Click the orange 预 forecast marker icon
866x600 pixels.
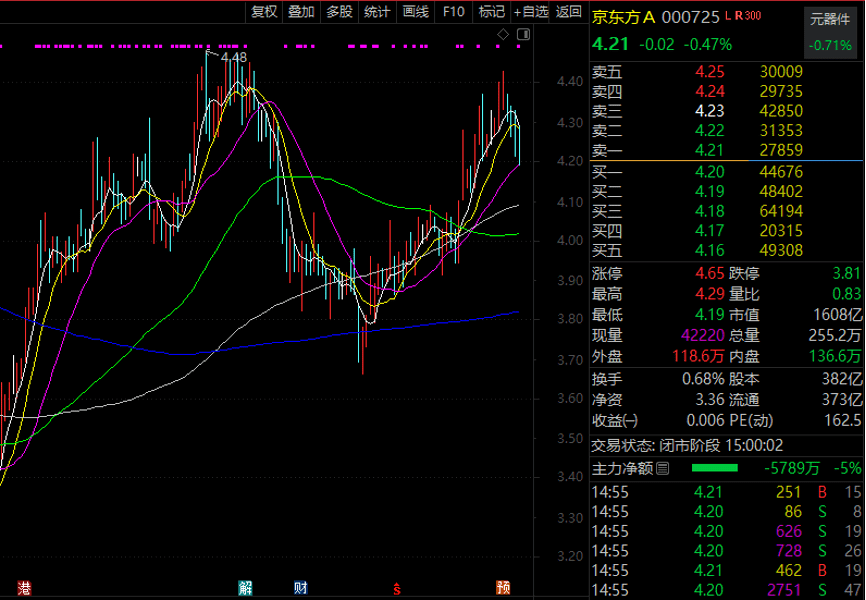[x=505, y=586]
